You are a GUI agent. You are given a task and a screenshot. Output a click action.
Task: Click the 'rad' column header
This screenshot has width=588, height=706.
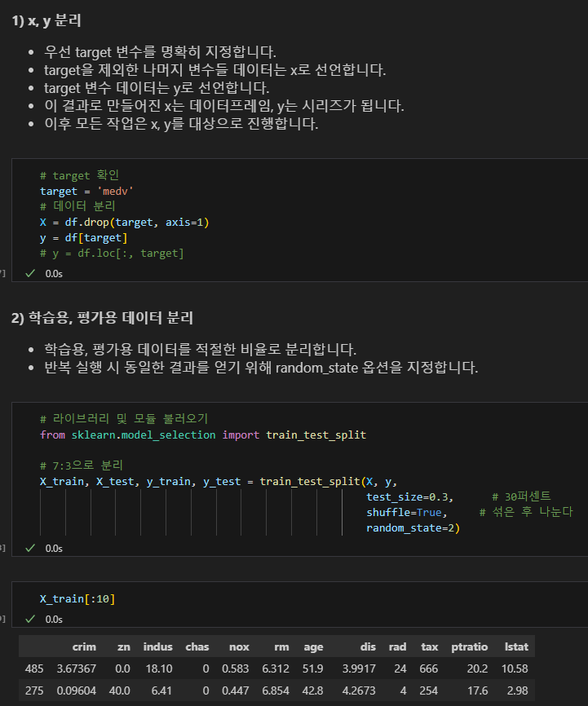397,647
